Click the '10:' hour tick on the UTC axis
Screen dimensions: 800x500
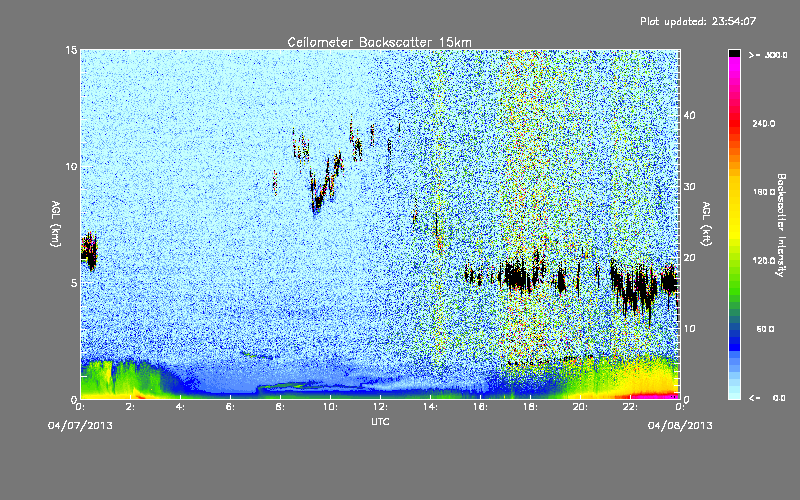pos(330,407)
